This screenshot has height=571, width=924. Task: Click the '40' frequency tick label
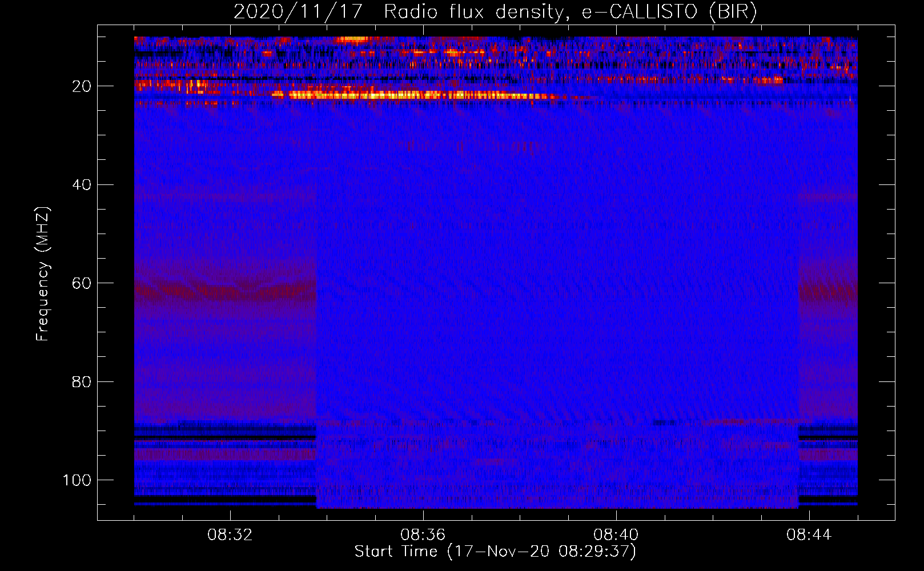[82, 185]
